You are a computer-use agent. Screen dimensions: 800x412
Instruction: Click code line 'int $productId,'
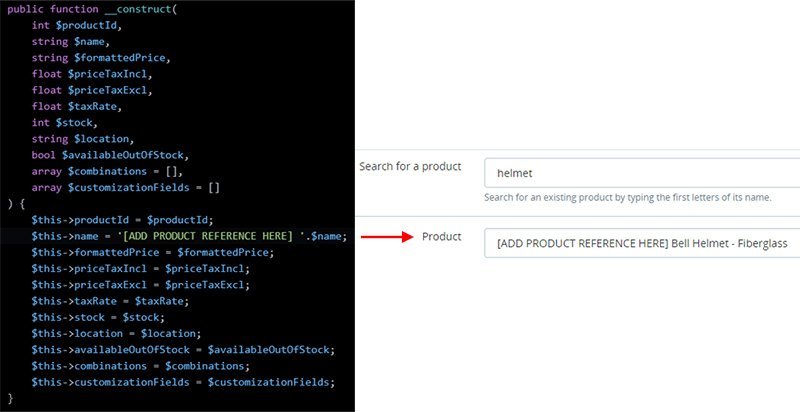pyautogui.click(x=77, y=25)
